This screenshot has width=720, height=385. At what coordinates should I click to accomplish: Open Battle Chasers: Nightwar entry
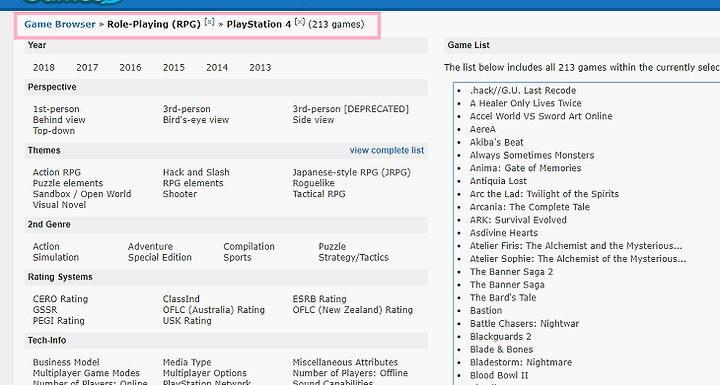pyautogui.click(x=524, y=324)
